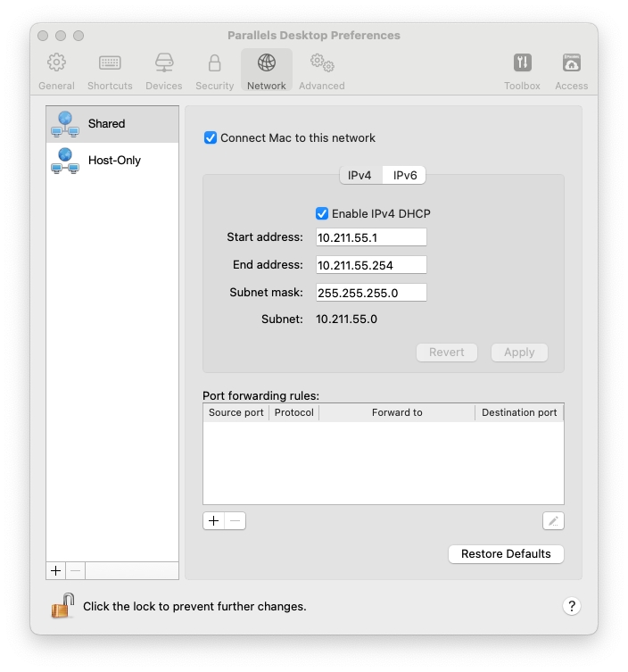Screen dimensions: 628x672
Task: Add a new network to the list
Action: (x=56, y=571)
